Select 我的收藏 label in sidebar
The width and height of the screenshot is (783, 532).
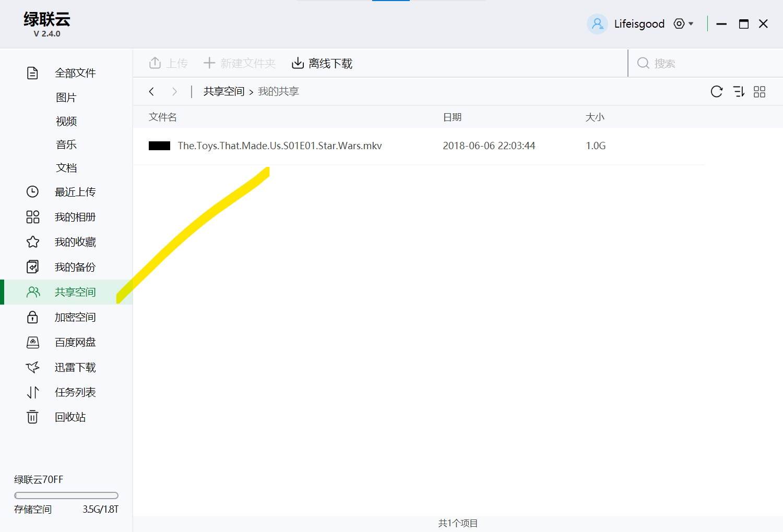(75, 242)
